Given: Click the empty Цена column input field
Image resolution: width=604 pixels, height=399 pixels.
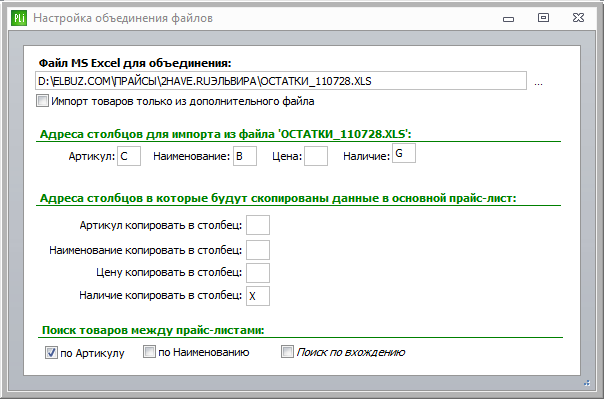Looking at the screenshot, I should [316, 156].
